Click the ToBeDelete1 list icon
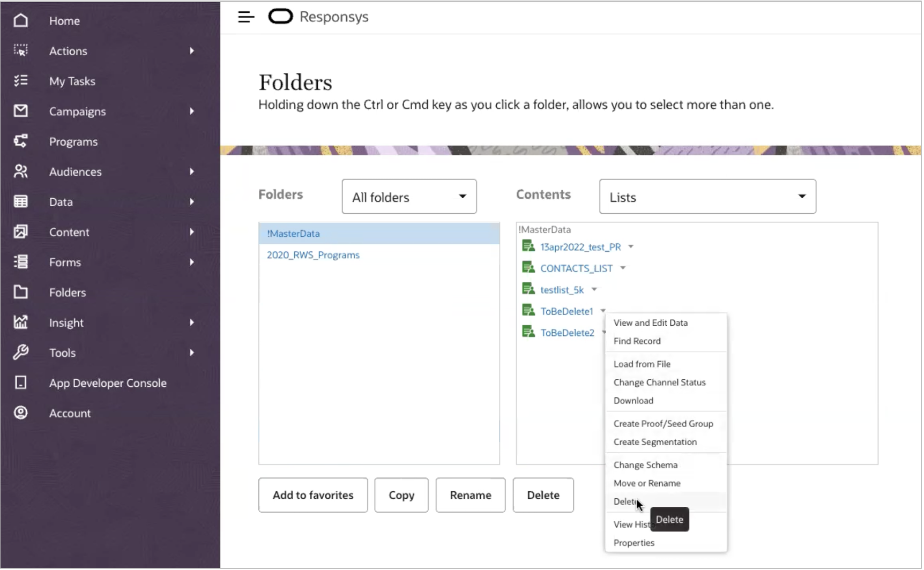This screenshot has height=570, width=924. point(528,310)
